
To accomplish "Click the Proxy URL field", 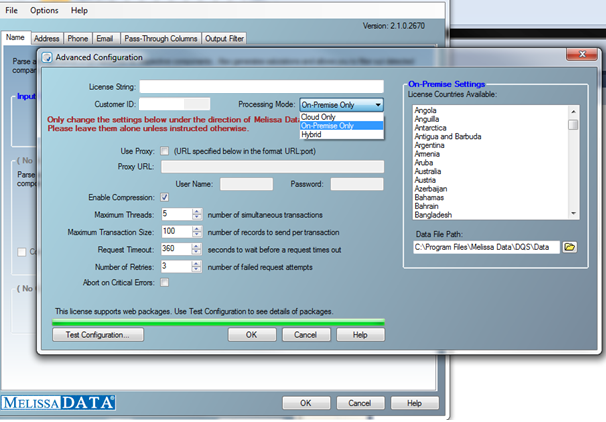I will coord(272,167).
